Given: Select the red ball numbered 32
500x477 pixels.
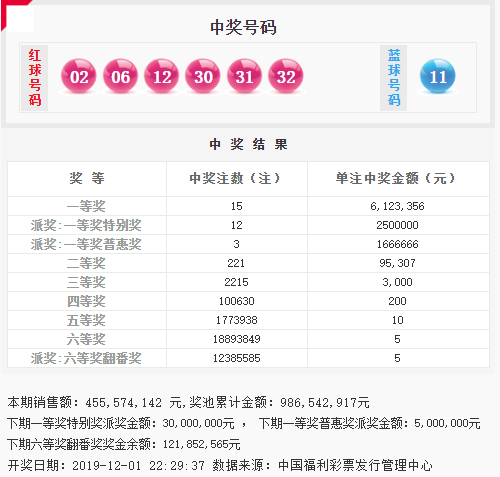Looking at the screenshot, I should 286,76.
